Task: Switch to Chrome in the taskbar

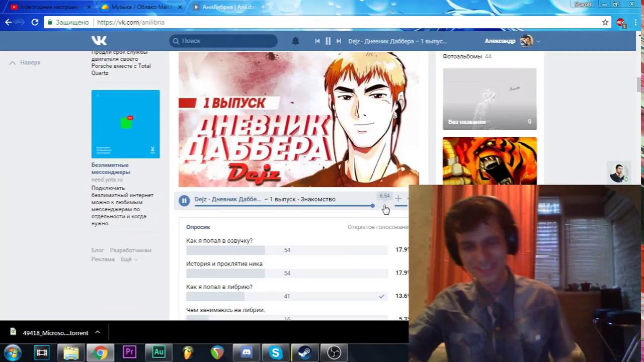Action: click(x=100, y=353)
